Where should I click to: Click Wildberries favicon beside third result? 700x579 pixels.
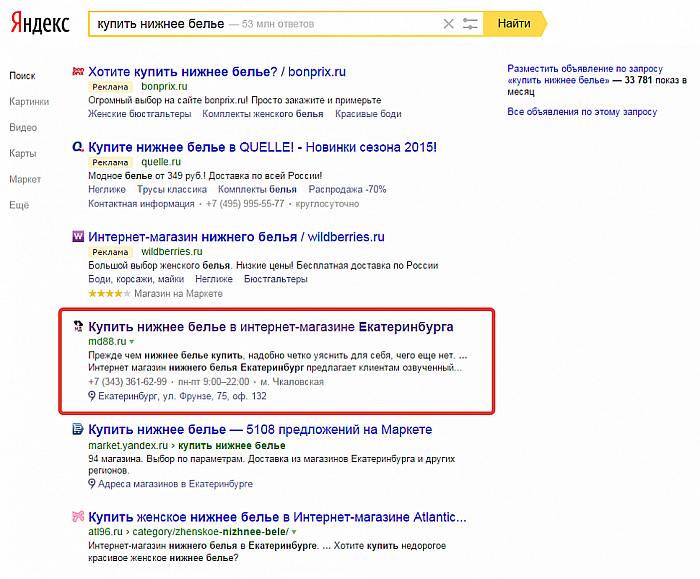78,236
